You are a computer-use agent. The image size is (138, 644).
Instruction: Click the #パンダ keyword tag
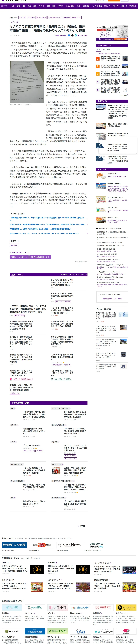click(x=22, y=18)
